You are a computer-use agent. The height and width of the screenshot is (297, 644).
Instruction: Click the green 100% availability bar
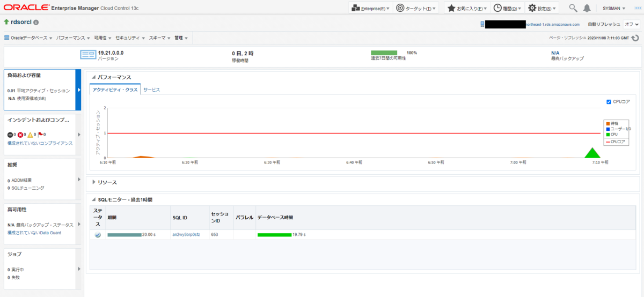[384, 53]
